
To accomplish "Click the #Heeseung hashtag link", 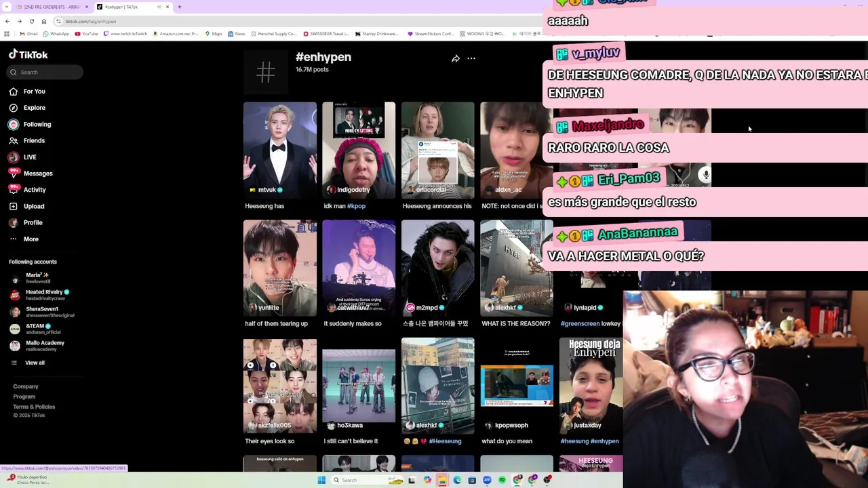I will click(x=445, y=441).
